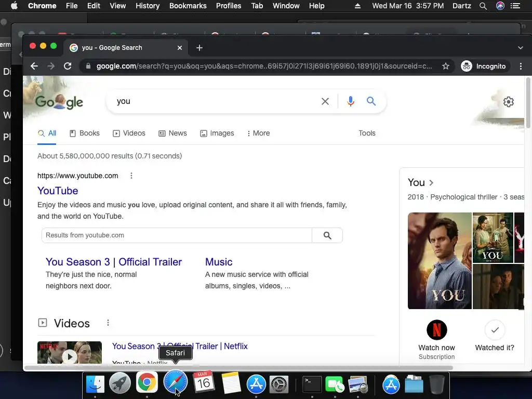Open Terminal from the Dock

tap(312, 385)
